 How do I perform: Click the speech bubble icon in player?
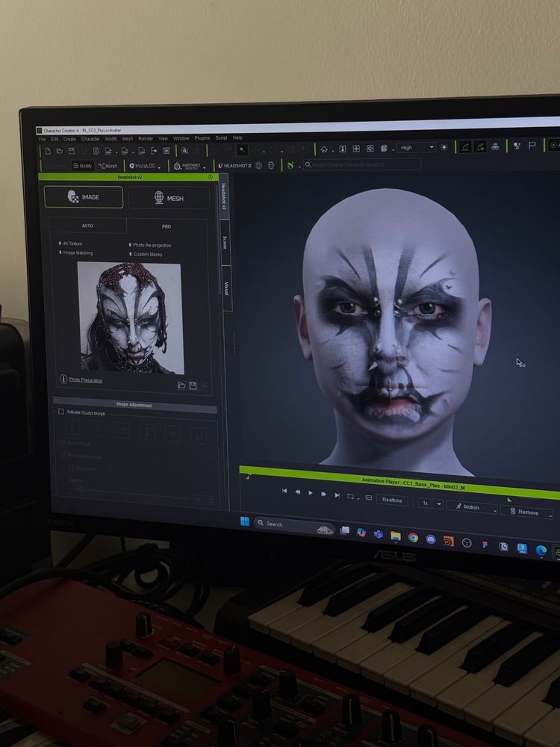pos(369,498)
